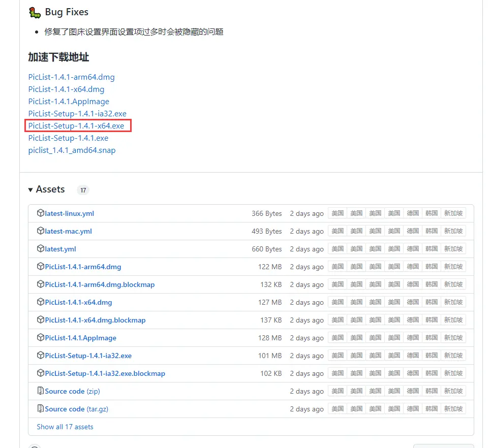491x448 pixels.
Task: Click package icon beside PicList-1.4.1-arm64.dmg.blockmap
Action: pos(40,284)
